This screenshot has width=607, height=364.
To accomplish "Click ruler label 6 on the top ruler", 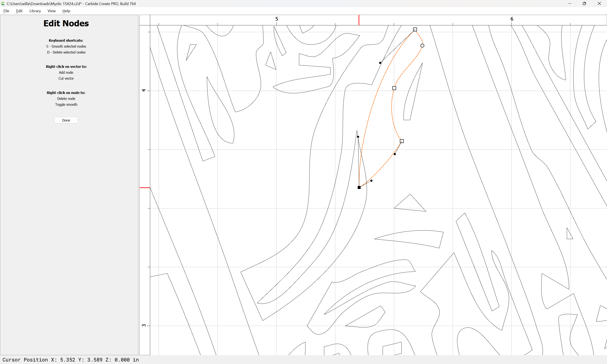I will (512, 19).
